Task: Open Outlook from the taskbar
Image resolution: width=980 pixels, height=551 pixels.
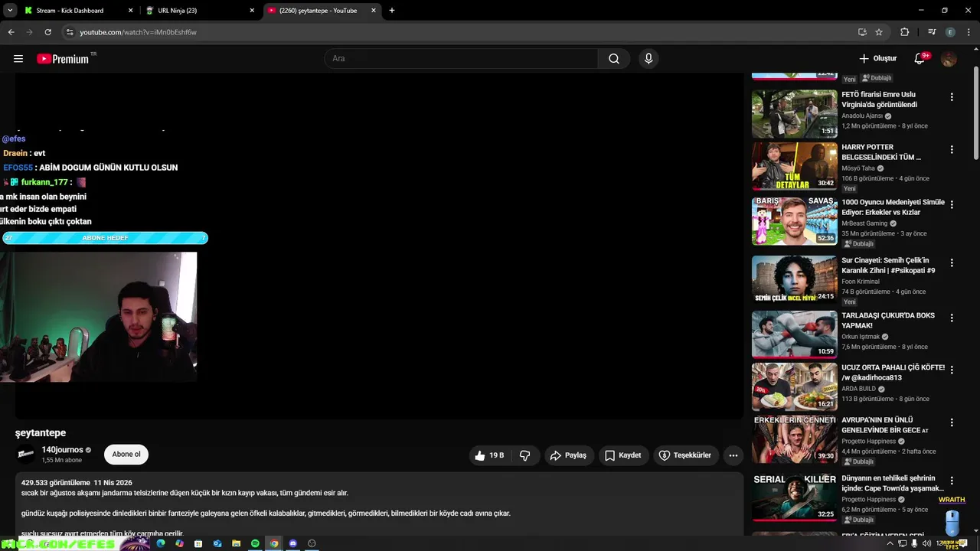Action: (217, 543)
